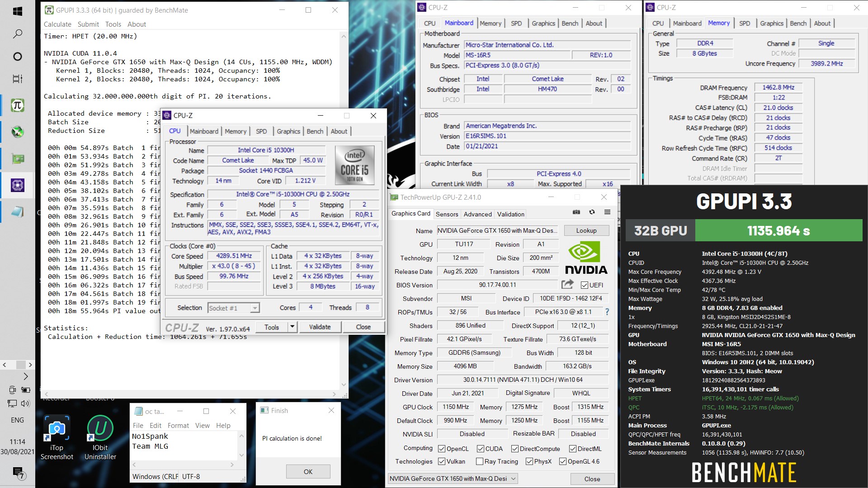The image size is (868, 488).
Task: Toggle the DirectML checkbox
Action: pyautogui.click(x=572, y=449)
